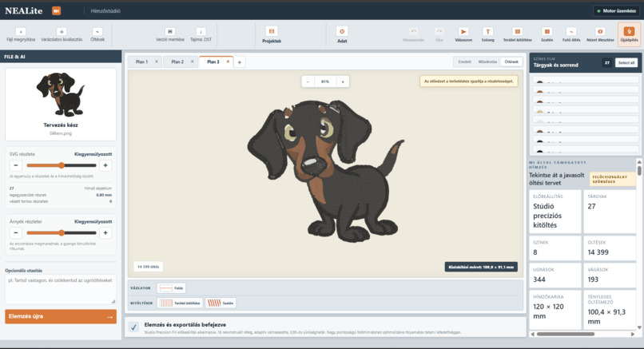Click the Stúdió precíziós kitöltés preset card
Screen dimensions: 644x349
pyautogui.click(x=555, y=212)
